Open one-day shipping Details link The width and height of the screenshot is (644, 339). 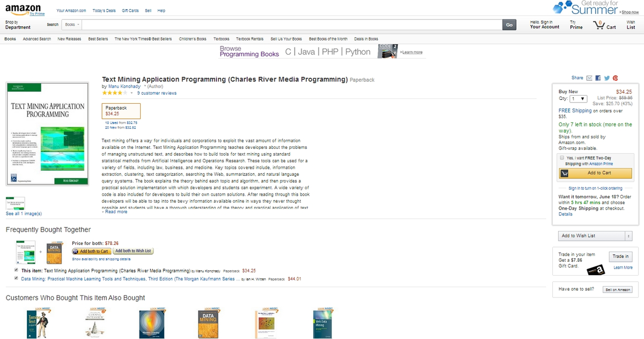(x=565, y=214)
